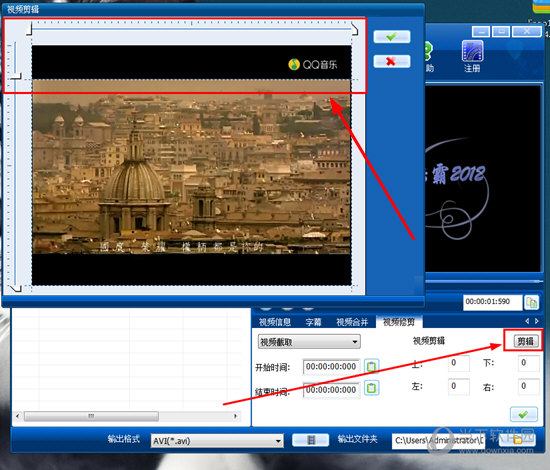Viewport: 550px width, 470px height.
Task: Click the paste icon beside 开始时间
Action: coord(371,366)
